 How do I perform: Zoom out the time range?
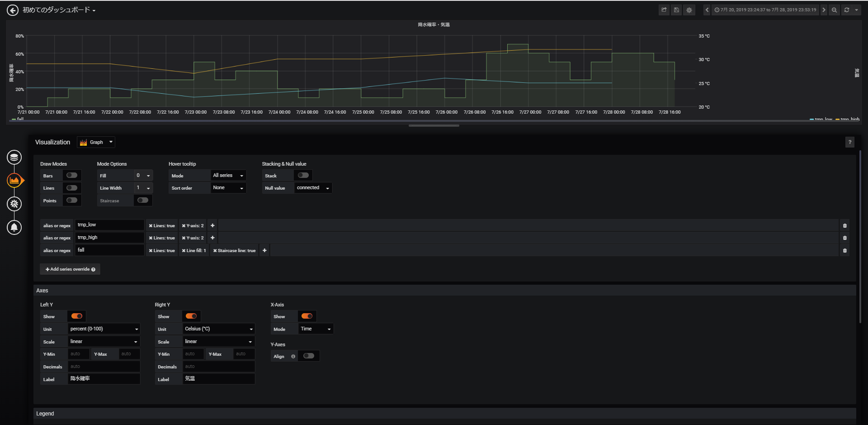coord(834,10)
